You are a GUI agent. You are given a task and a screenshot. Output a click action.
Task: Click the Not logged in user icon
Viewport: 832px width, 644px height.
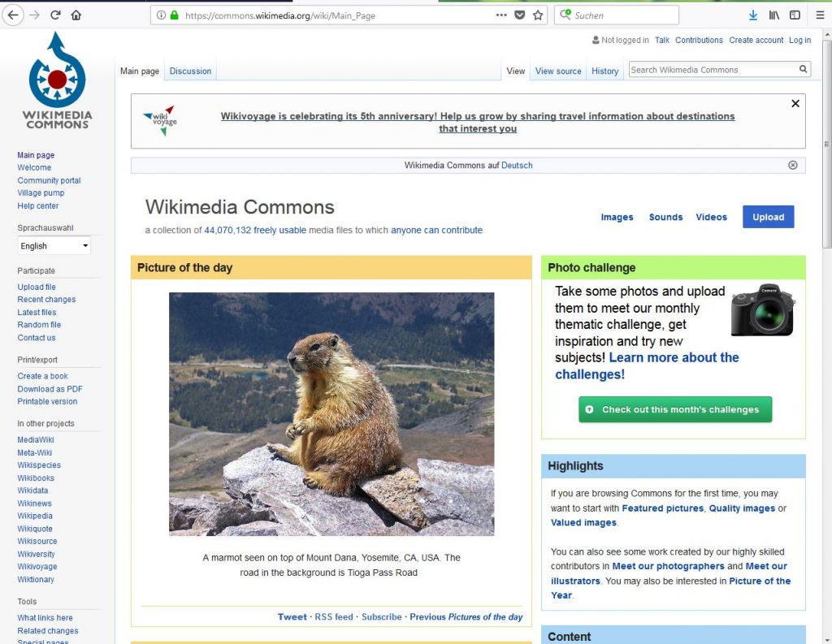[596, 40]
